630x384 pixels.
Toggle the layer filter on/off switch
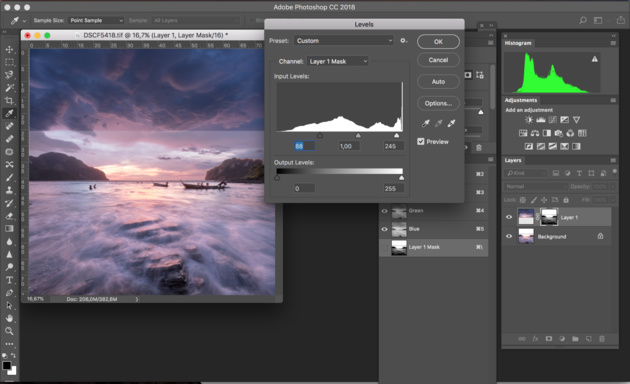615,172
